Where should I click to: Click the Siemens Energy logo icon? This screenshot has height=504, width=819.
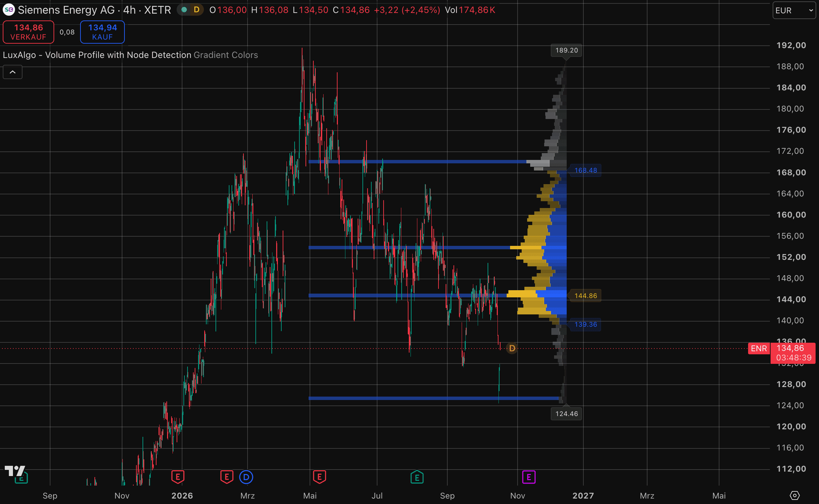[x=9, y=10]
